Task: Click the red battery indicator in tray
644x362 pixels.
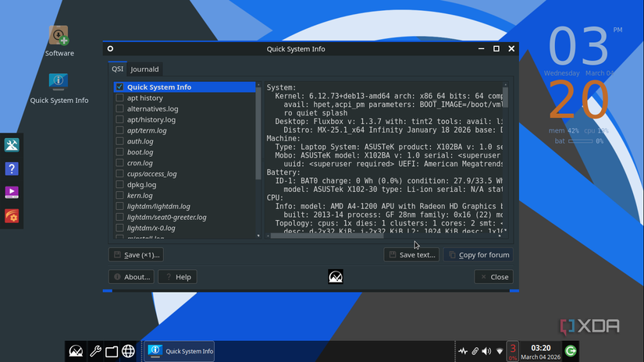Action: (x=513, y=351)
